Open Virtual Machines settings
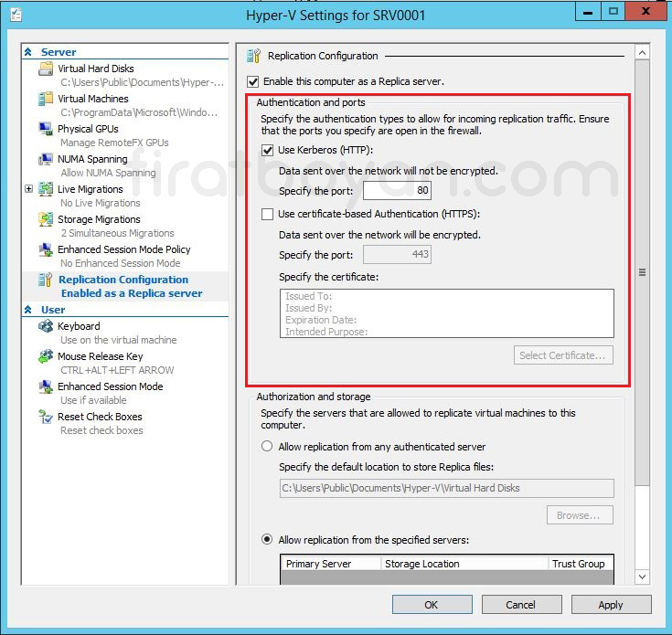 [x=93, y=99]
